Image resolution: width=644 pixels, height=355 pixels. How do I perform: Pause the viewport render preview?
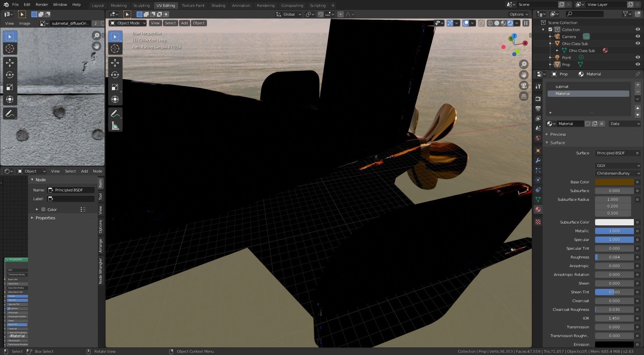pos(526,23)
